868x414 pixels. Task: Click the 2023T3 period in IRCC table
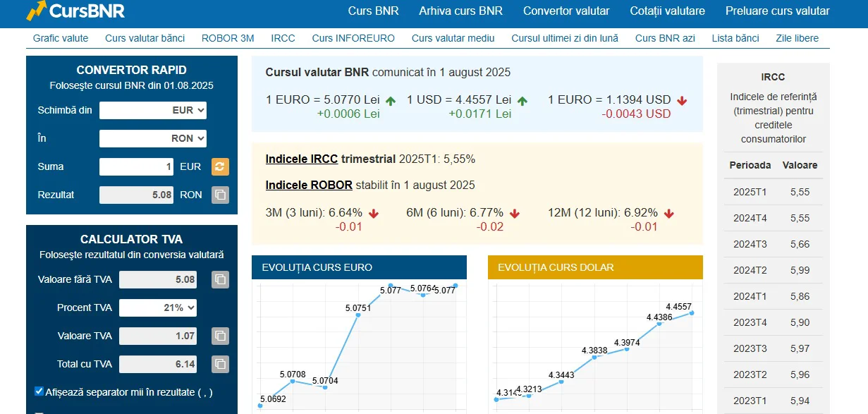[750, 348]
